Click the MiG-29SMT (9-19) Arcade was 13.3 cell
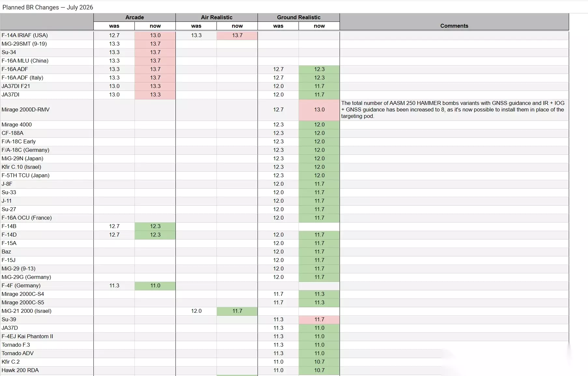Screen dimensions: 588x376 [114, 44]
